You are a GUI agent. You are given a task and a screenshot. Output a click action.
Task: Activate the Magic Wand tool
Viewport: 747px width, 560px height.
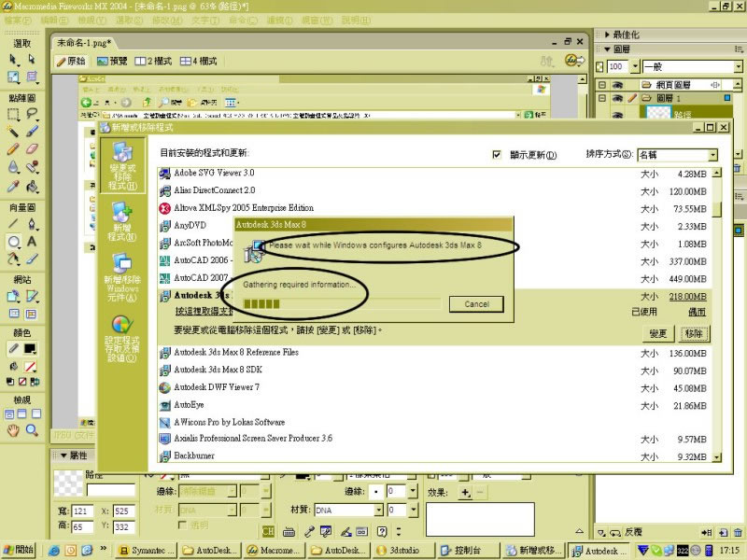(13, 132)
